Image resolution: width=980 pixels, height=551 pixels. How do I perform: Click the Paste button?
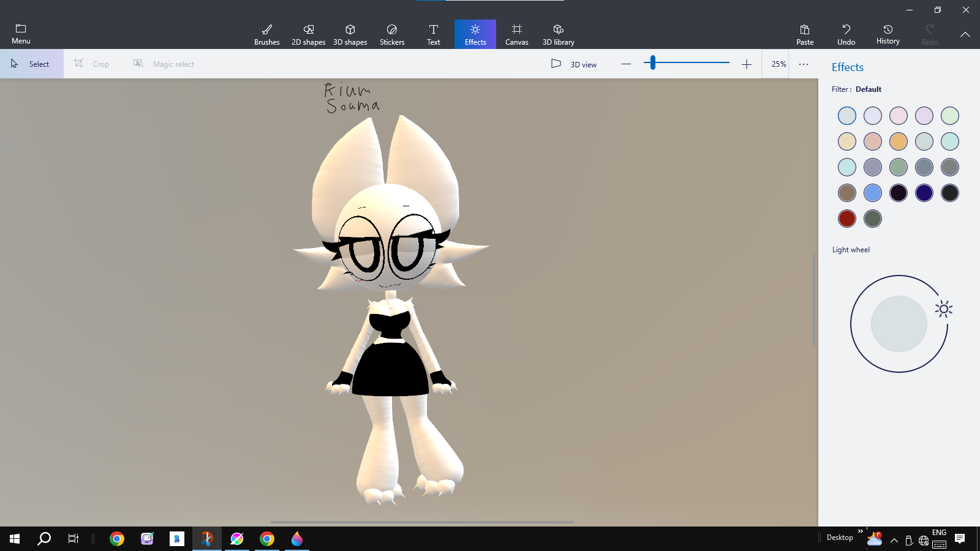tap(805, 34)
